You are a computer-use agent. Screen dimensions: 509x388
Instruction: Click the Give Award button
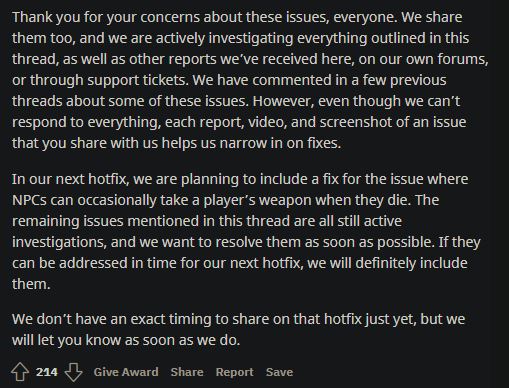coord(126,372)
